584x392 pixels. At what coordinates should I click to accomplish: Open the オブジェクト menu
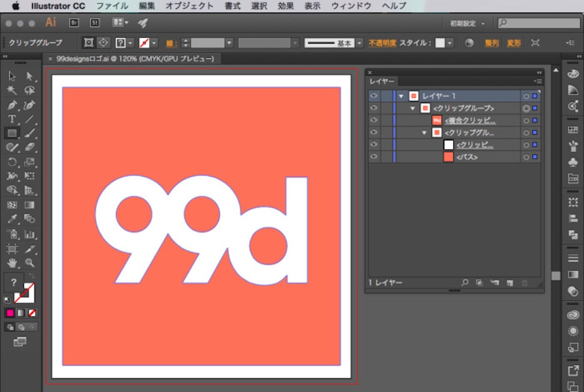pos(190,6)
